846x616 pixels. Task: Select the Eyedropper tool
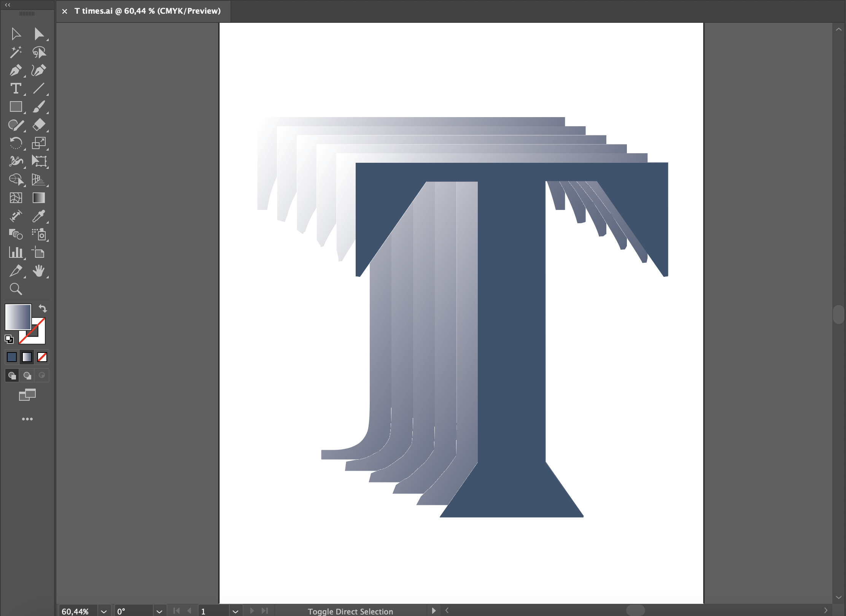(39, 216)
